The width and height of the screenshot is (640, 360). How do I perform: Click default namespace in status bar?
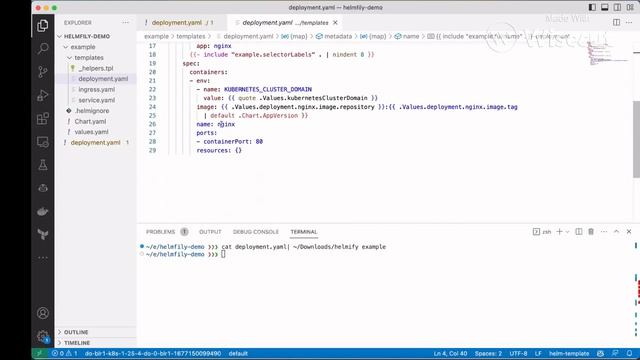(238, 353)
